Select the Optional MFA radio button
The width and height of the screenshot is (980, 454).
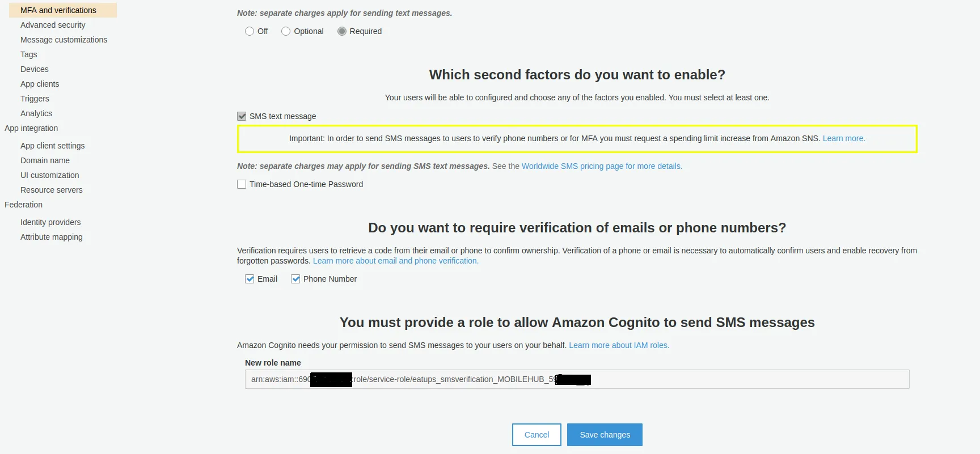point(286,31)
